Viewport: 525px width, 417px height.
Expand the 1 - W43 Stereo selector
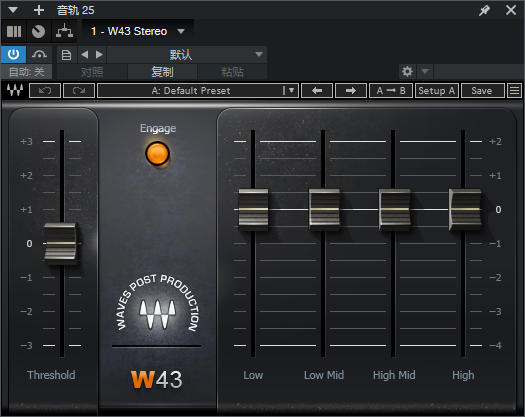pos(138,31)
